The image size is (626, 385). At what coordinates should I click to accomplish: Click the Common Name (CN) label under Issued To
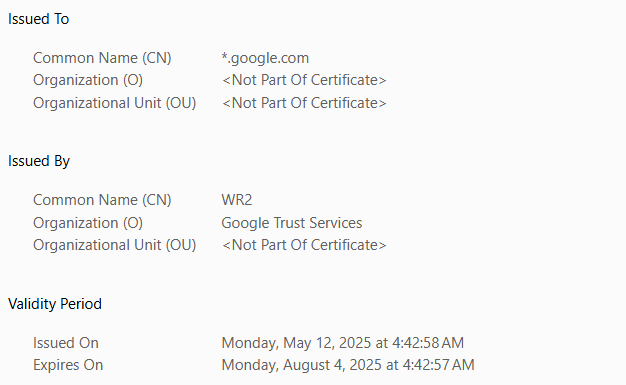(102, 58)
